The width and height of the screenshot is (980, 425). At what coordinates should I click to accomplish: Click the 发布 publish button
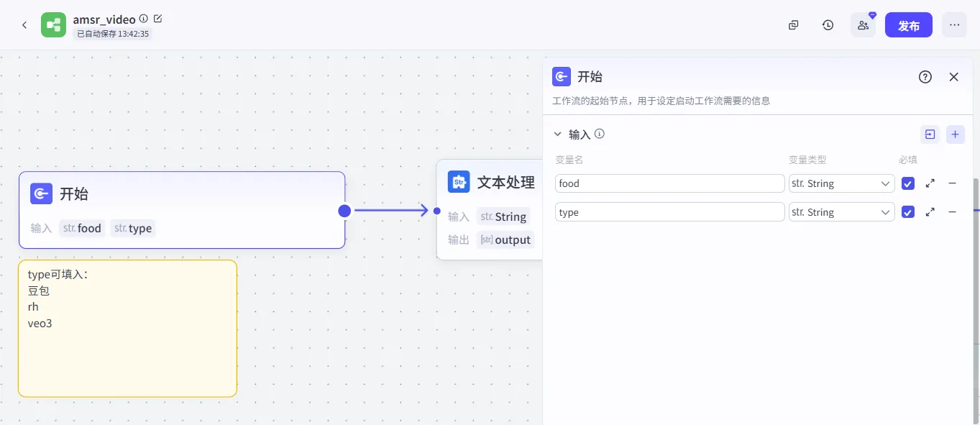click(x=908, y=25)
